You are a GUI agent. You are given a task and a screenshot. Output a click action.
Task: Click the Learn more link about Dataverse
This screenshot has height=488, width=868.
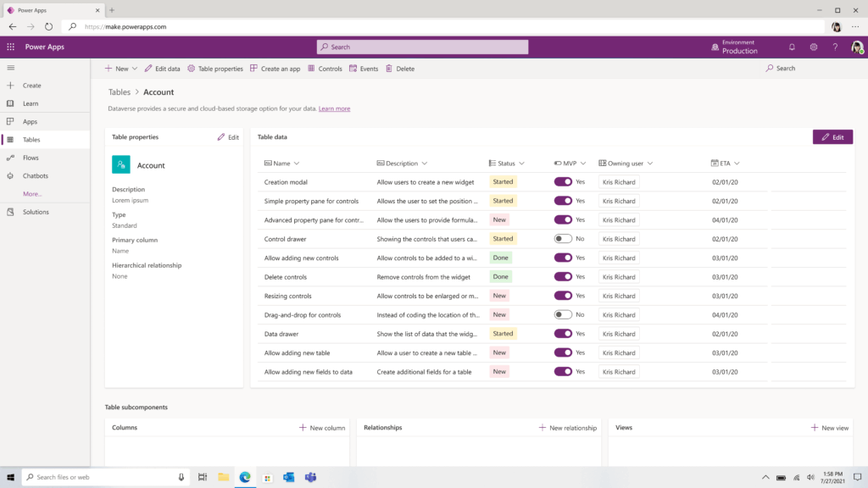(x=333, y=108)
